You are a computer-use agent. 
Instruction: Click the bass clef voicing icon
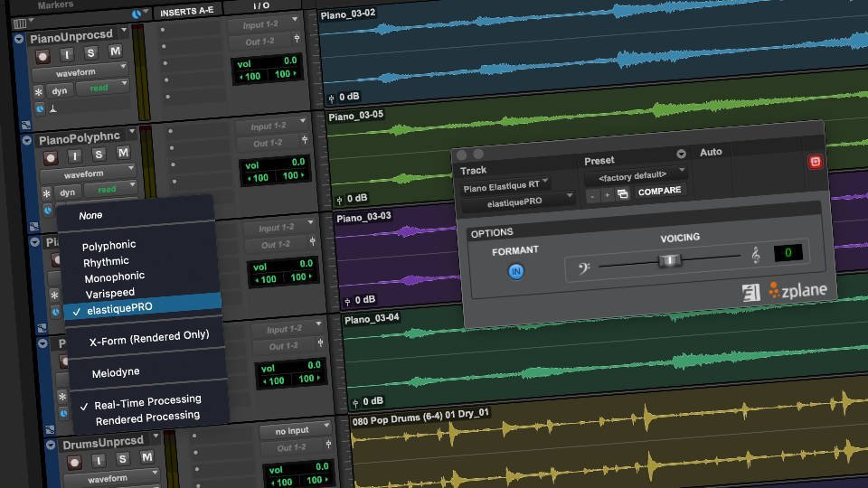coord(583,268)
